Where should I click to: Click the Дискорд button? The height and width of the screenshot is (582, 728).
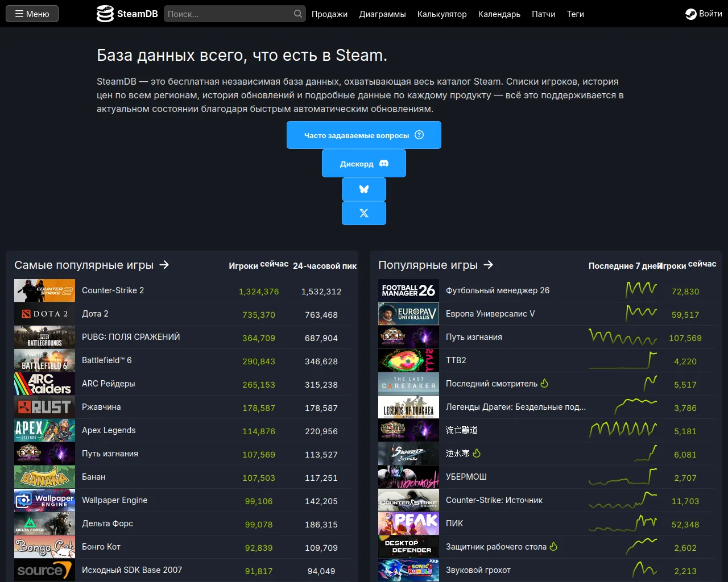coord(364,164)
